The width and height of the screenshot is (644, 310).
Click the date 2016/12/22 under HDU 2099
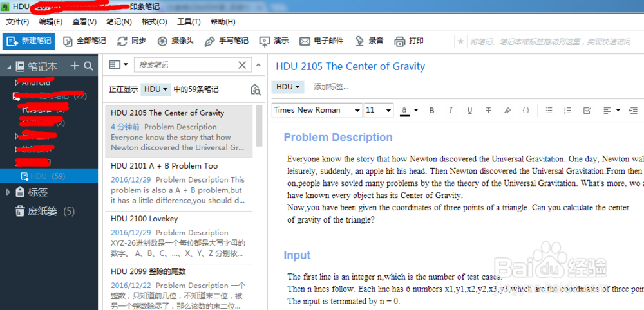click(x=131, y=286)
